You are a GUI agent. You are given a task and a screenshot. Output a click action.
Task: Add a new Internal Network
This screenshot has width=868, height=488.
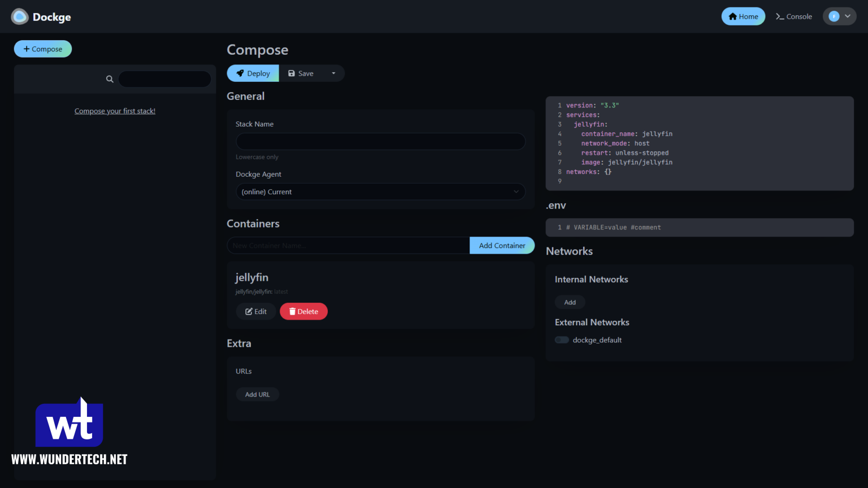[570, 302]
